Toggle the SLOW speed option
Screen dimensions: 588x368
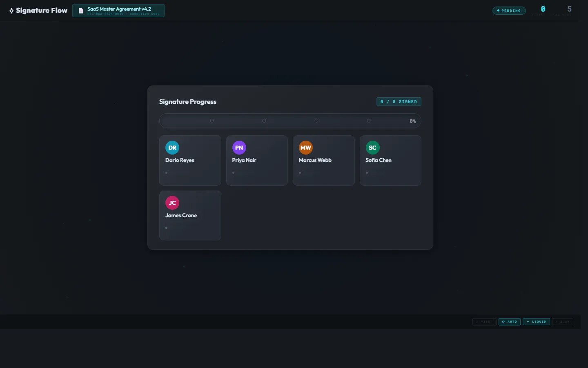pyautogui.click(x=562, y=322)
